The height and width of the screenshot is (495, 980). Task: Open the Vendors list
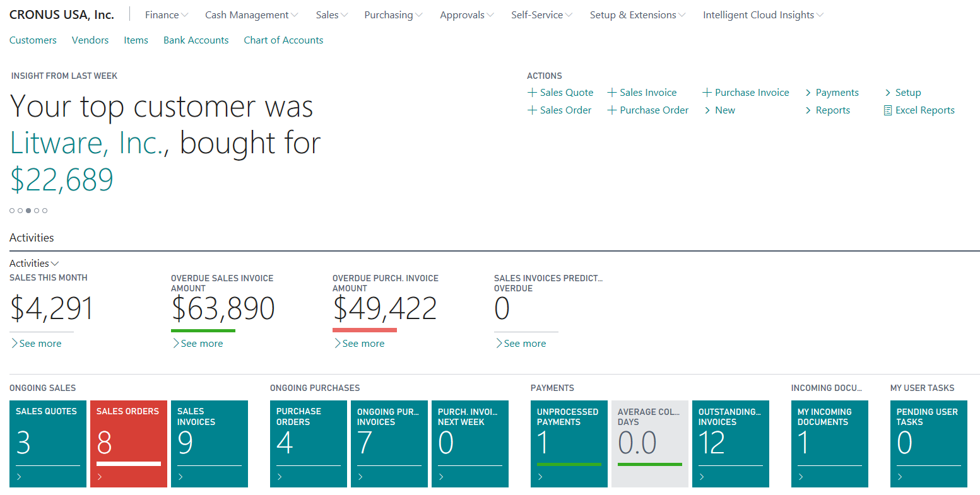pos(90,40)
